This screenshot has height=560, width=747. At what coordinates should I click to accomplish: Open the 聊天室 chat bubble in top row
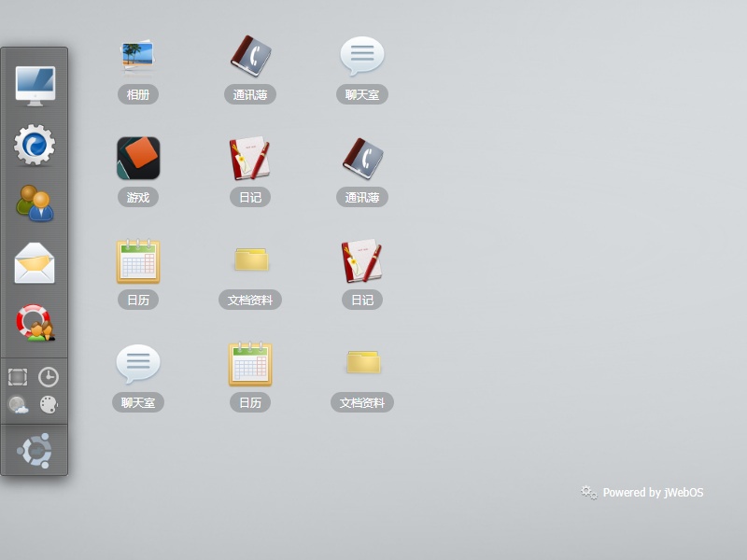click(x=362, y=57)
